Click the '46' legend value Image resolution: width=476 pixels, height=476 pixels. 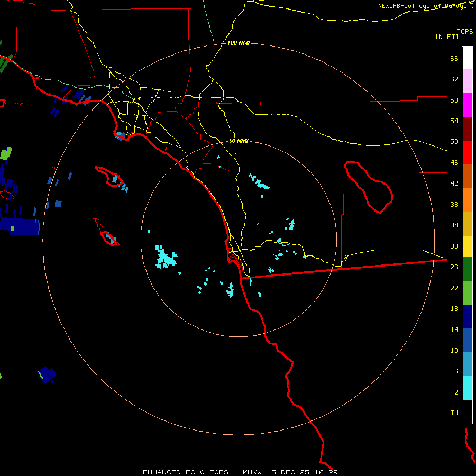coord(454,163)
